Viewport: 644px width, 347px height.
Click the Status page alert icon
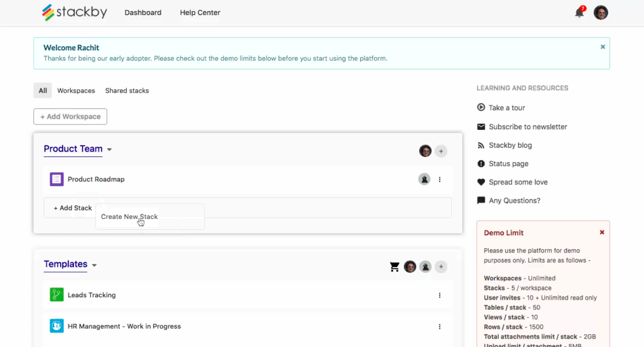pyautogui.click(x=481, y=164)
